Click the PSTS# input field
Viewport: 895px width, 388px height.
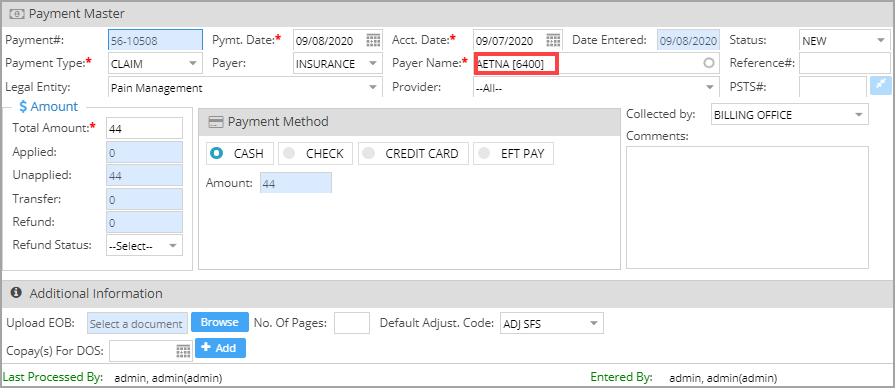pos(833,87)
